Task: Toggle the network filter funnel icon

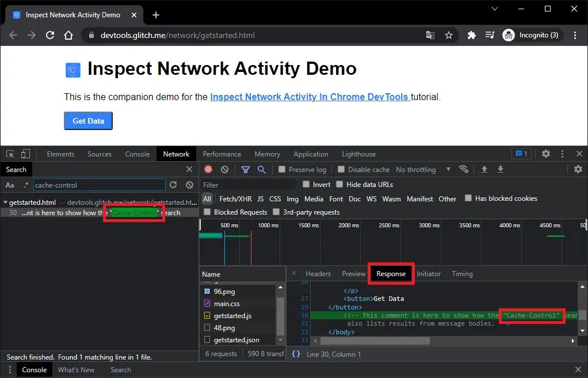Action: [x=246, y=170]
